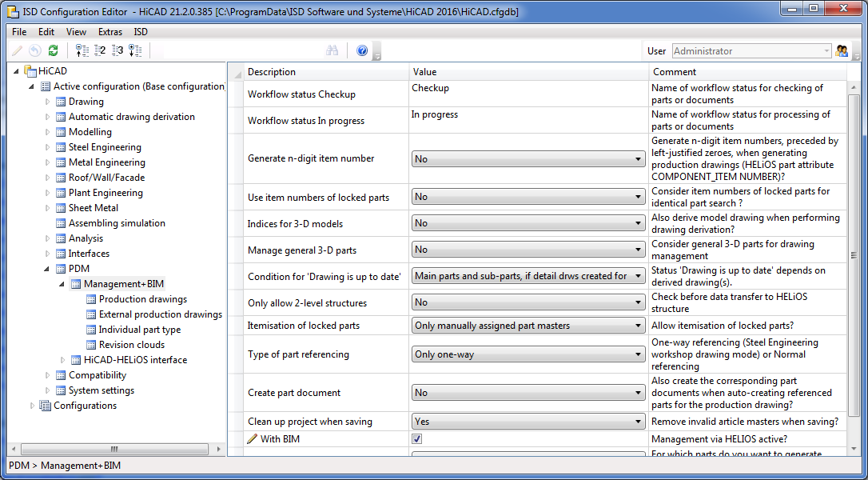Viewport: 868px width, 480px height.
Task: Open Generate n-digit item number dropdown
Action: pos(528,159)
